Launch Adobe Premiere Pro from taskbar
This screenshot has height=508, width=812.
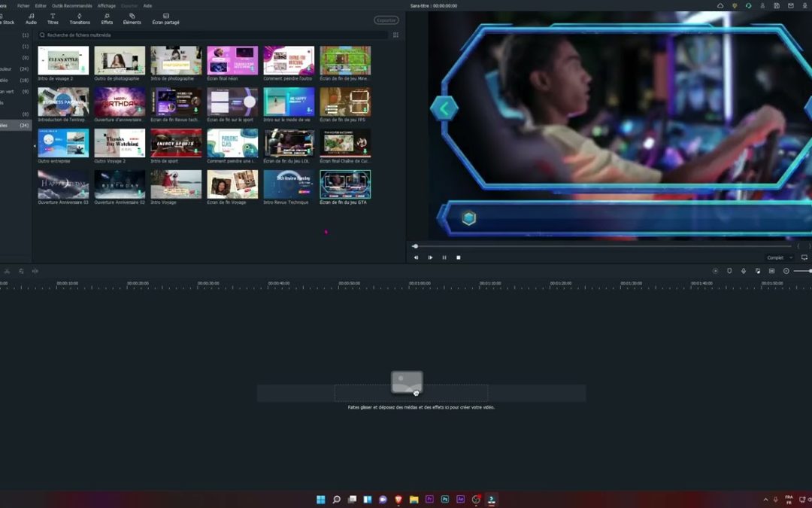429,500
